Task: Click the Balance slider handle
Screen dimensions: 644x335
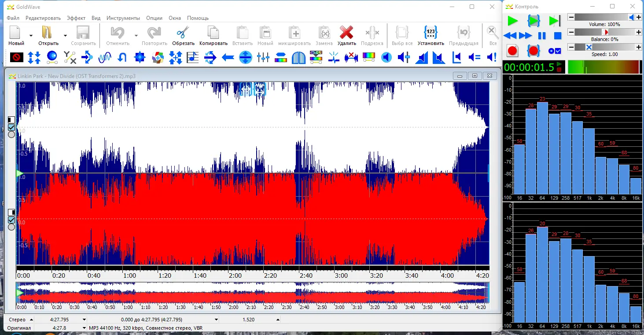Action: pyautogui.click(x=606, y=32)
